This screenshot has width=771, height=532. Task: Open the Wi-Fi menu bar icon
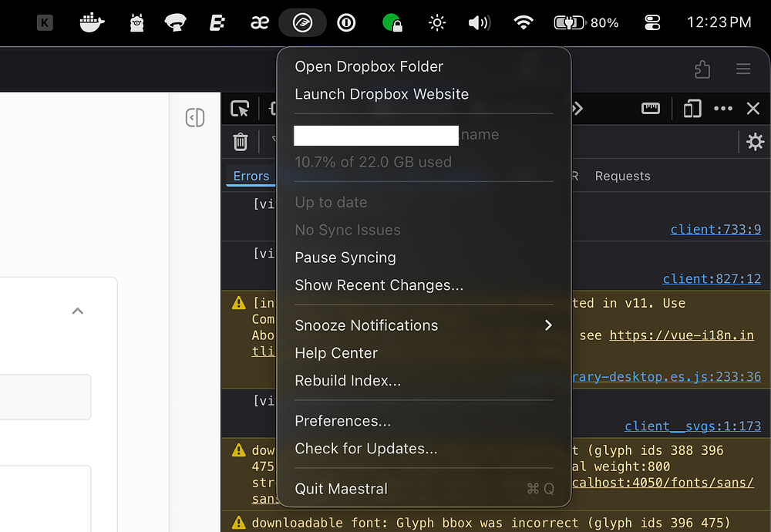[524, 22]
